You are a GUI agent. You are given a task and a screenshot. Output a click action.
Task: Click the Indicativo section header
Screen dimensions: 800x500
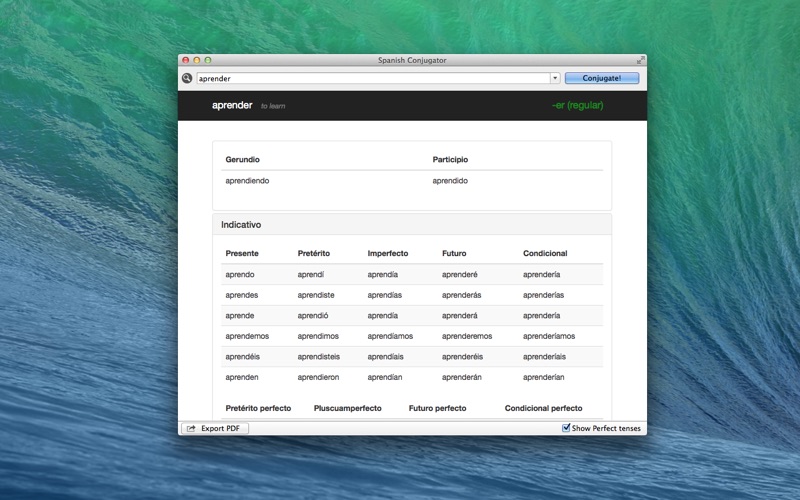241,224
